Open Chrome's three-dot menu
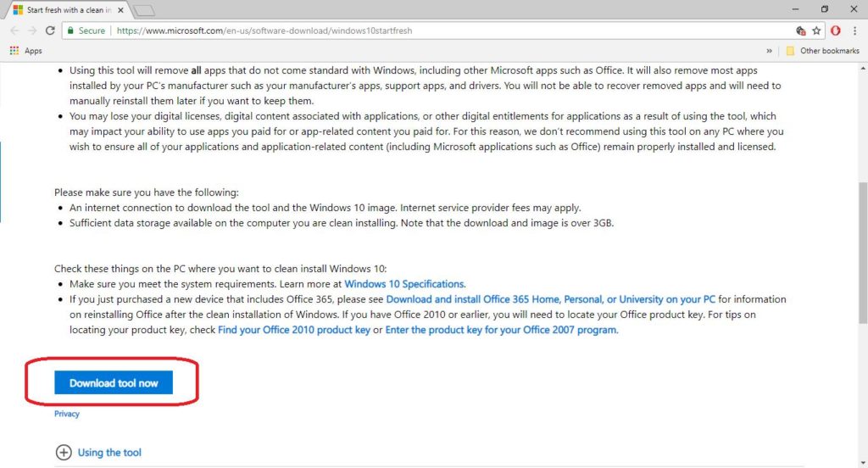The image size is (868, 468). [854, 31]
